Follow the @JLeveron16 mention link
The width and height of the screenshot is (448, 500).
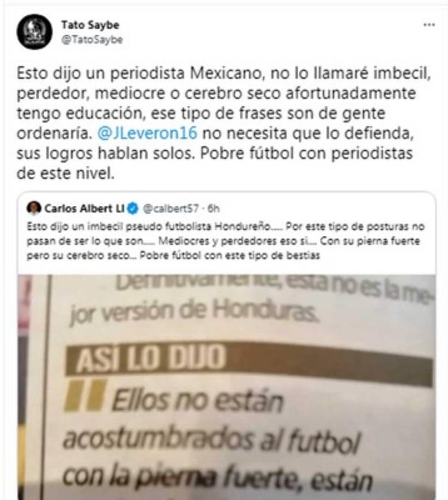coord(147,133)
